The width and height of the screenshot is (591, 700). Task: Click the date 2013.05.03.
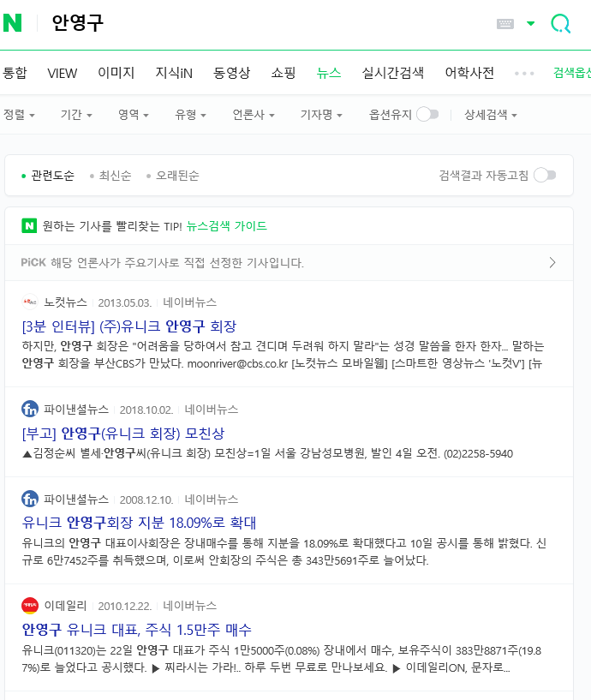[x=125, y=302]
